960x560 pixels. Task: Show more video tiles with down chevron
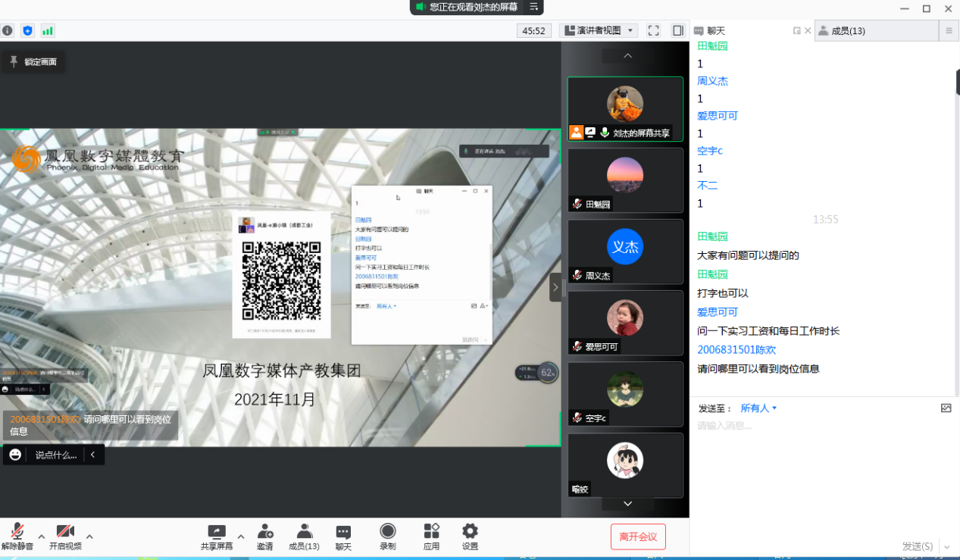627,504
